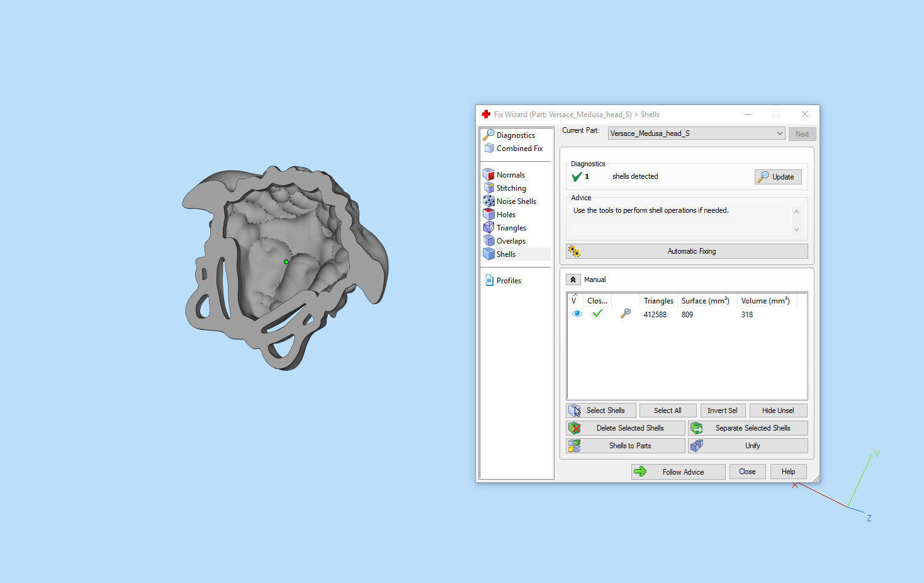This screenshot has width=924, height=583.
Task: Click the Profiles document icon
Action: [489, 280]
